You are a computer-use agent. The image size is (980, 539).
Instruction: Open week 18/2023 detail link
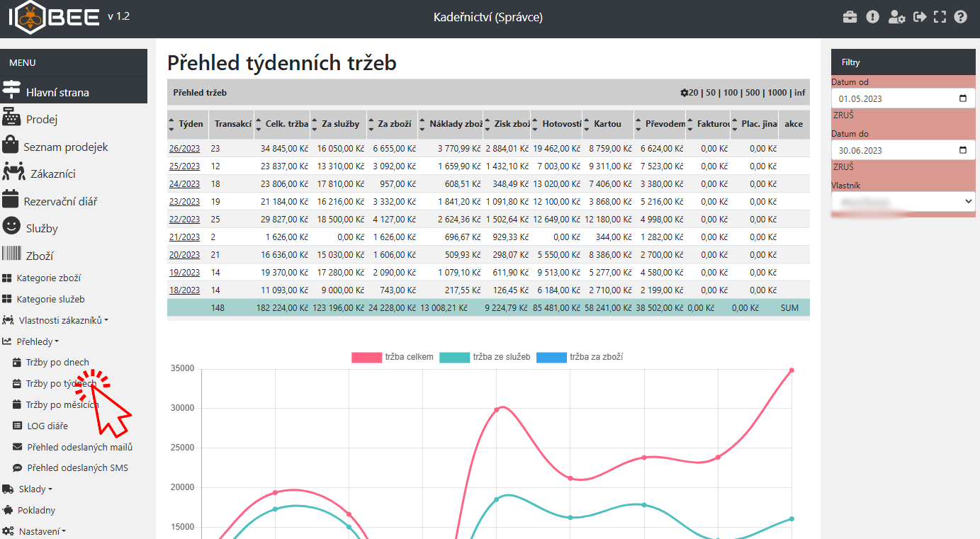click(184, 290)
